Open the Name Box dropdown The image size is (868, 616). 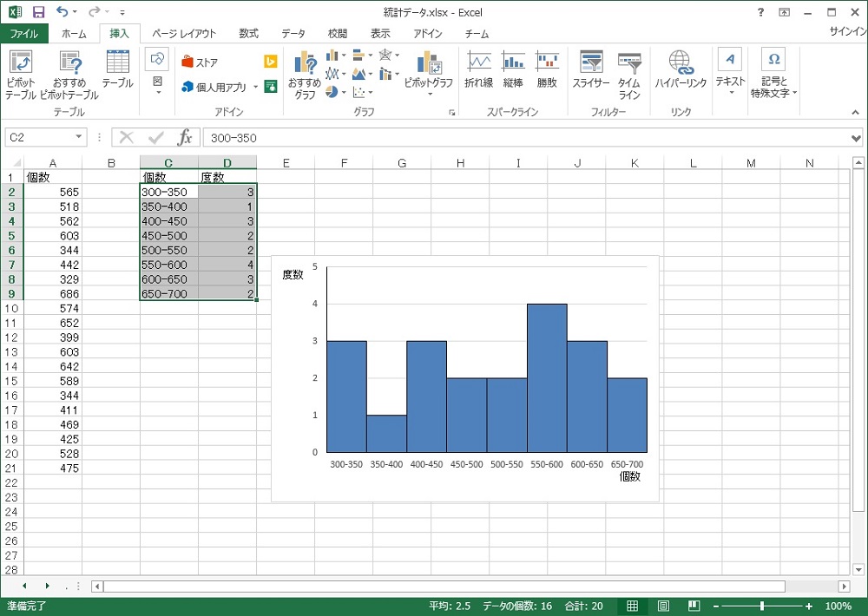[x=79, y=137]
